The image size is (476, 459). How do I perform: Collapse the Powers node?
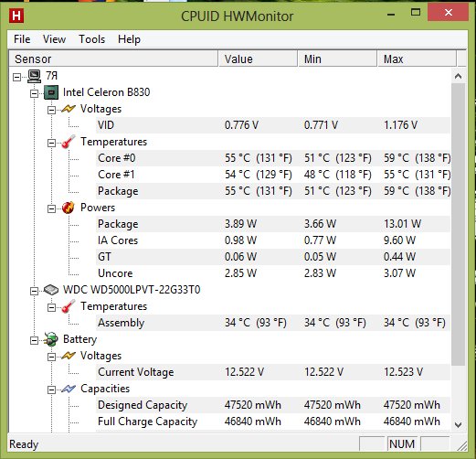pos(51,208)
